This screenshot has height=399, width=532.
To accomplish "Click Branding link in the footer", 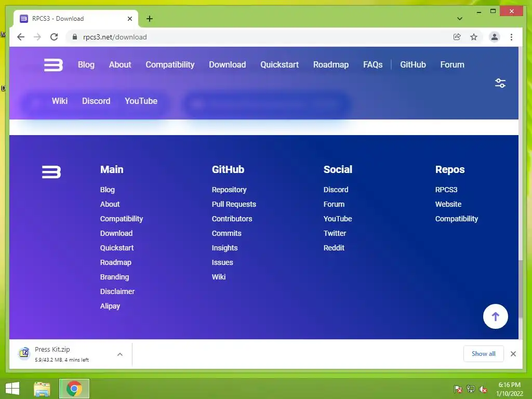I will [x=114, y=277].
